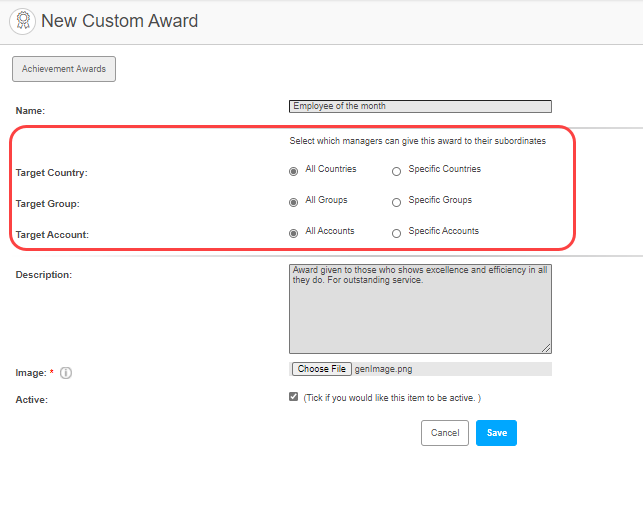Click the New Custom Award page title
The height and width of the screenshot is (506, 643).
pos(119,21)
